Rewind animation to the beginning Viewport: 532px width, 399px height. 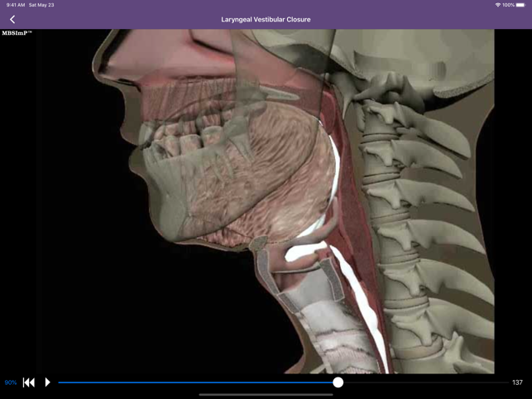29,382
